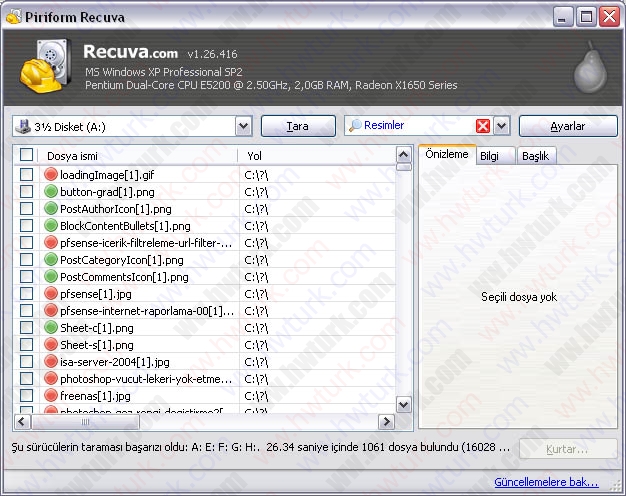This screenshot has height=496, width=626.
Task: Click the horizontal scrollbar thumb
Action: pyautogui.click(x=85, y=422)
